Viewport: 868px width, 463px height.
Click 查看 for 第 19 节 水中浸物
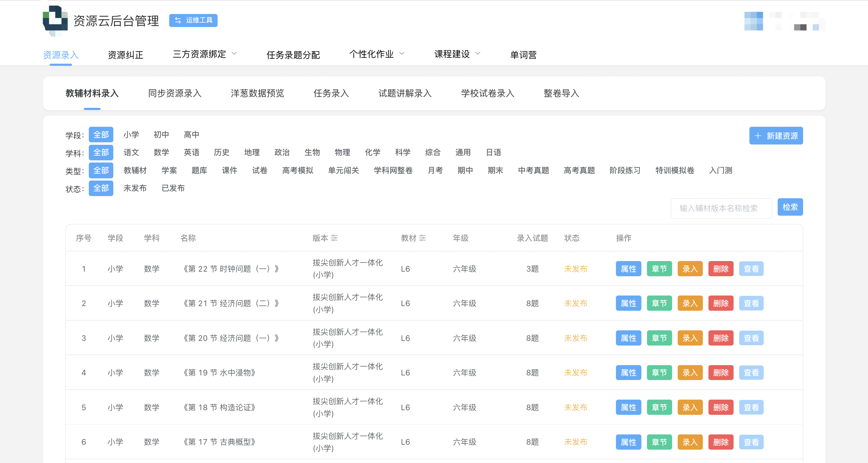point(751,373)
